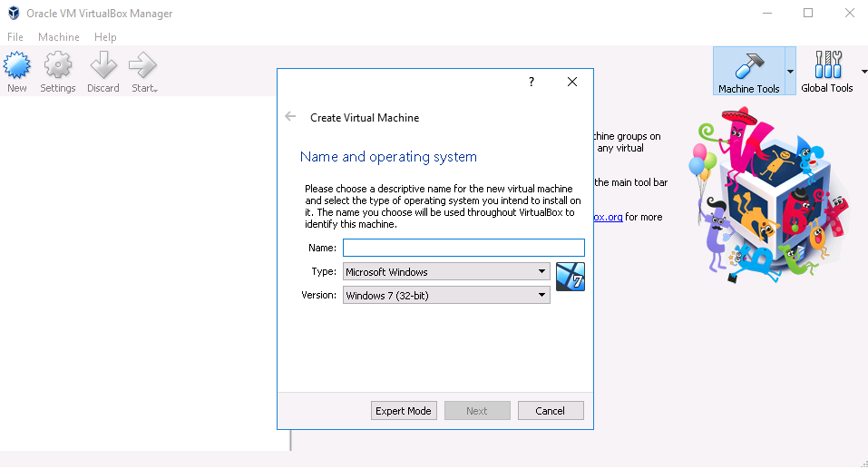
Task: Open the Type dropdown showing Microsoft Windows
Action: (446, 271)
